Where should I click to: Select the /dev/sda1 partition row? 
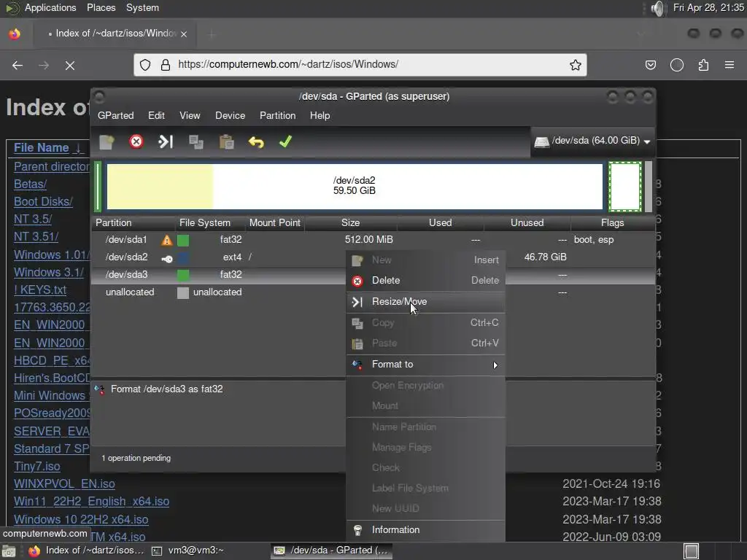[x=373, y=239]
